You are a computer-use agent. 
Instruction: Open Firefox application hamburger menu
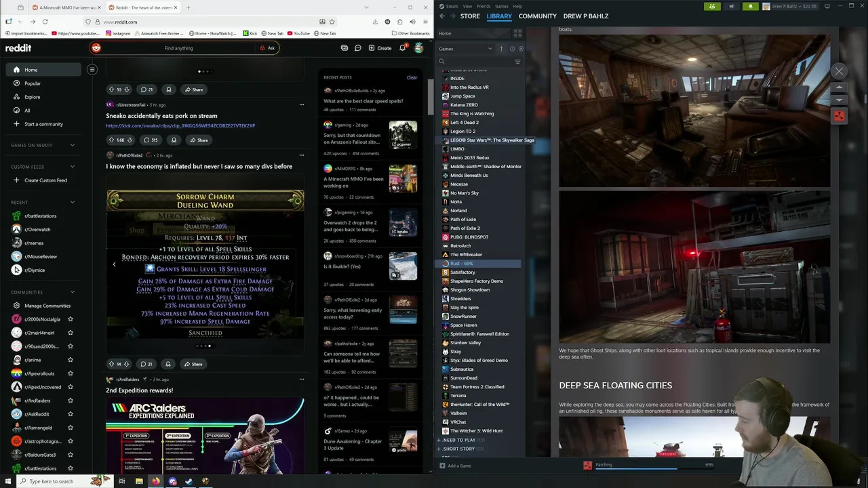click(x=425, y=22)
